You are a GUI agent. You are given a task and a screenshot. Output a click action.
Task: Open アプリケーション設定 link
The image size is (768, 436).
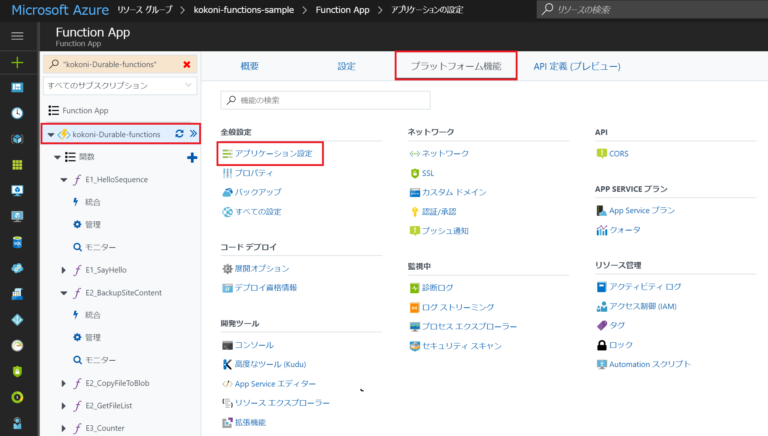click(273, 154)
